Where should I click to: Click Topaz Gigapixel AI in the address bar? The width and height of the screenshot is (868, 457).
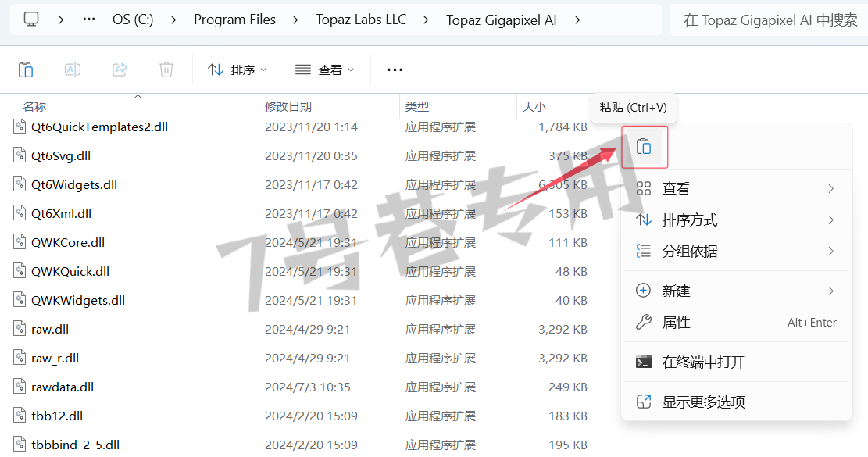click(x=502, y=20)
